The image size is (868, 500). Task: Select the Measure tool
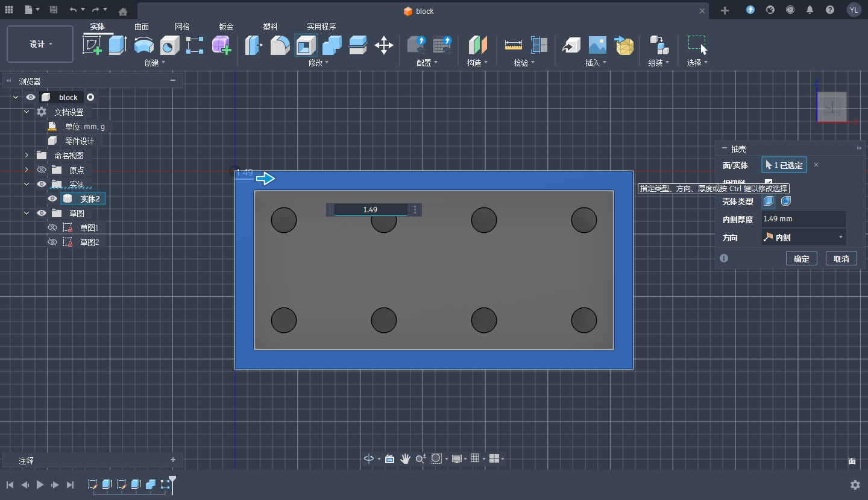[x=513, y=45]
